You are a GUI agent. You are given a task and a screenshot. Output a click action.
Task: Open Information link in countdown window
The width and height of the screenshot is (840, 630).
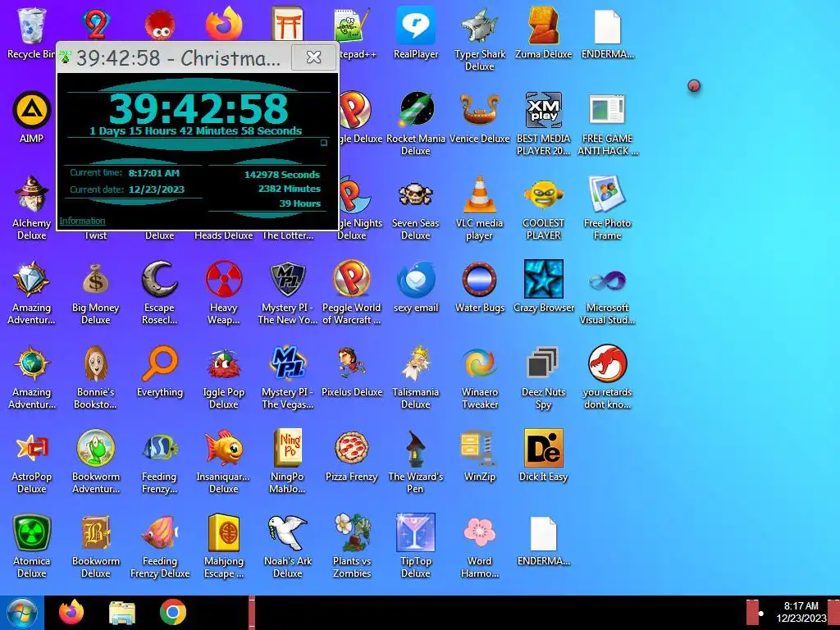click(82, 221)
